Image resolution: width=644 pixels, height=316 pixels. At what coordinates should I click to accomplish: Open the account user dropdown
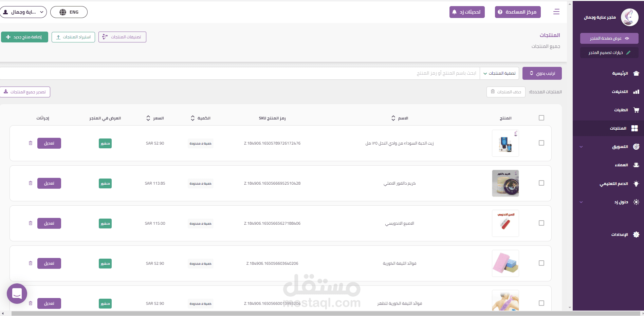click(x=23, y=12)
